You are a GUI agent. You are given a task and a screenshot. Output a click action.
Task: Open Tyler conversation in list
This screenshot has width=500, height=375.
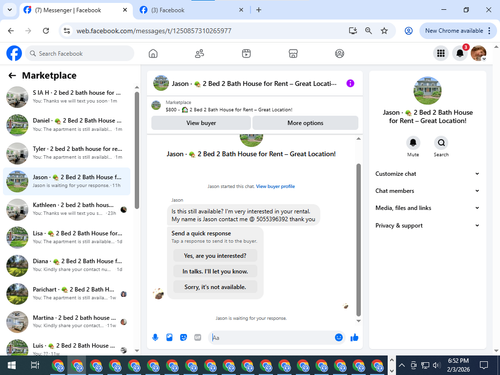(67, 153)
